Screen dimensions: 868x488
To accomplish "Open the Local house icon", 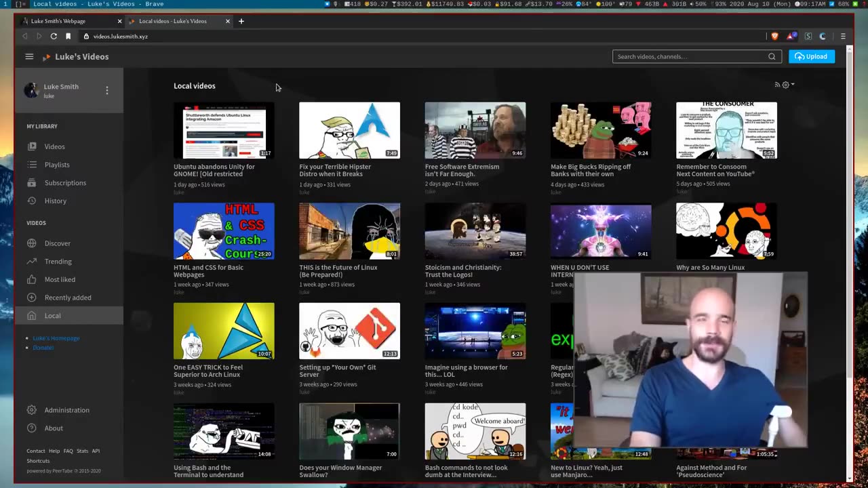I will (x=32, y=315).
